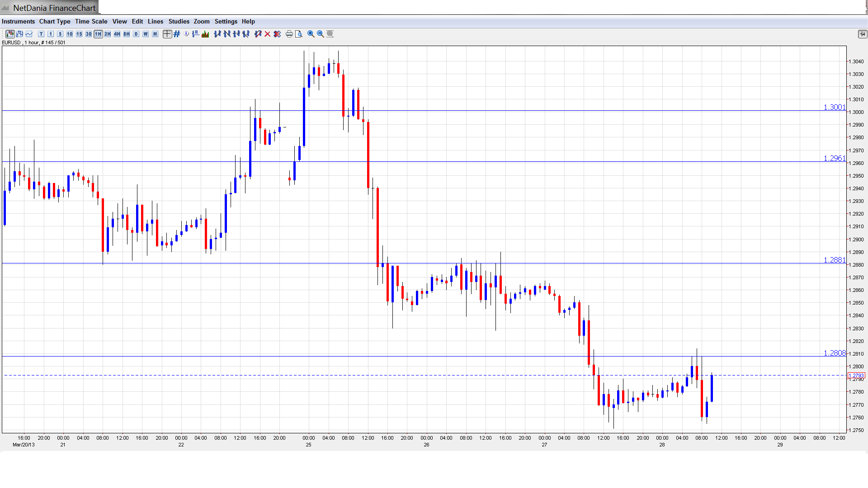This screenshot has height=488, width=868.
Task: Set time scale to Daily (D)
Action: pyautogui.click(x=136, y=34)
